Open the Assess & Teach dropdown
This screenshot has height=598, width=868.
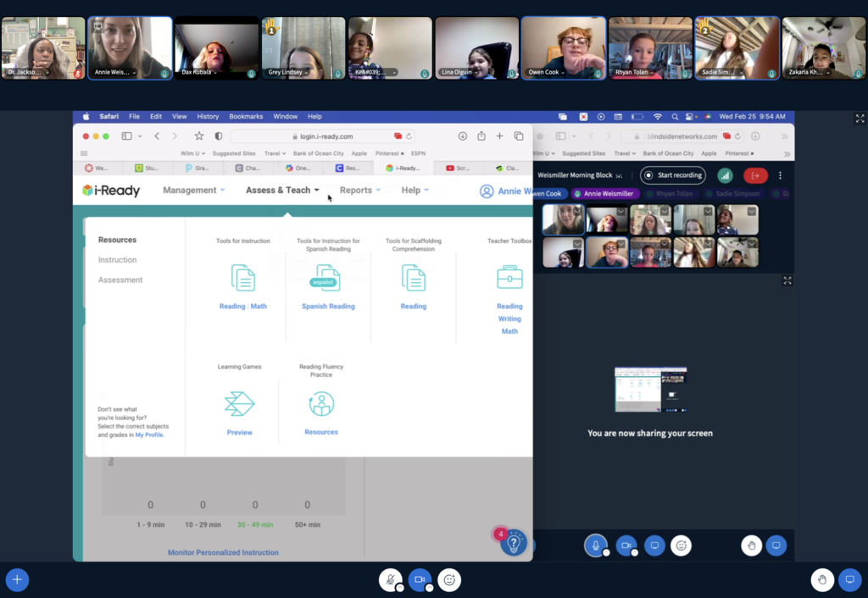click(x=281, y=190)
